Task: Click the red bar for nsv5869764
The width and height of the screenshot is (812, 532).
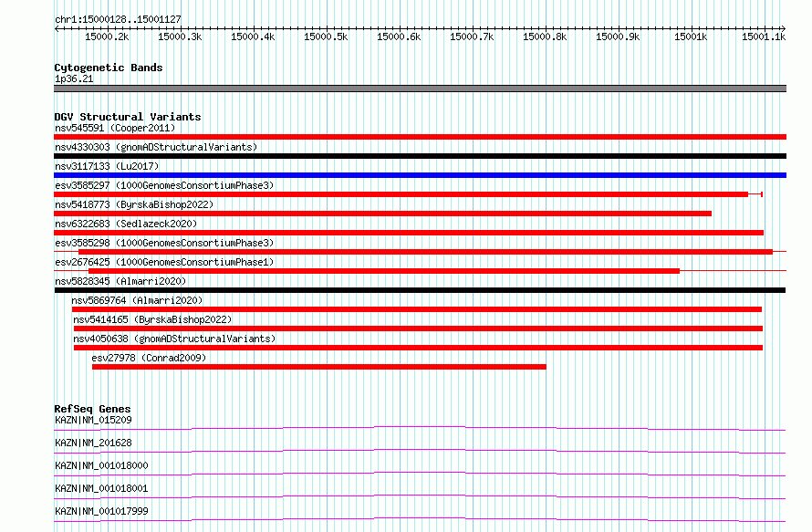Action: 417,309
